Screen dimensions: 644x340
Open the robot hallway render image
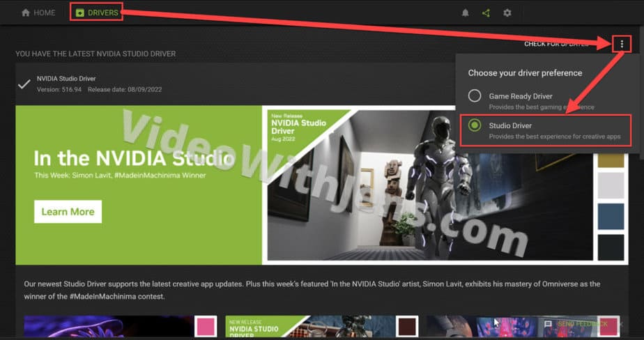[x=430, y=185]
